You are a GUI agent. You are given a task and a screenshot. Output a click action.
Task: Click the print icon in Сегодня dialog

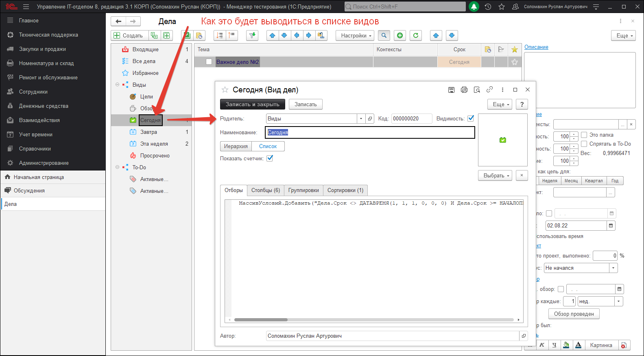[x=464, y=90]
